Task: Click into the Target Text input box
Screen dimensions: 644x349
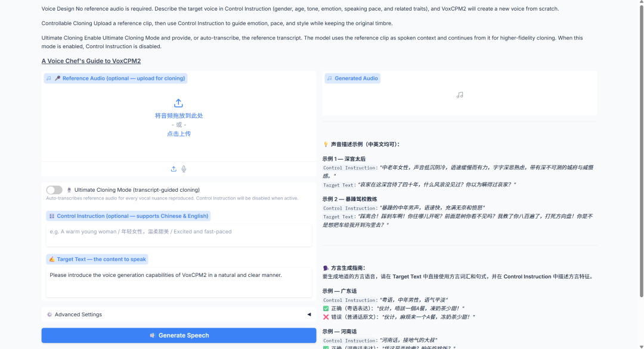Action: click(x=179, y=283)
